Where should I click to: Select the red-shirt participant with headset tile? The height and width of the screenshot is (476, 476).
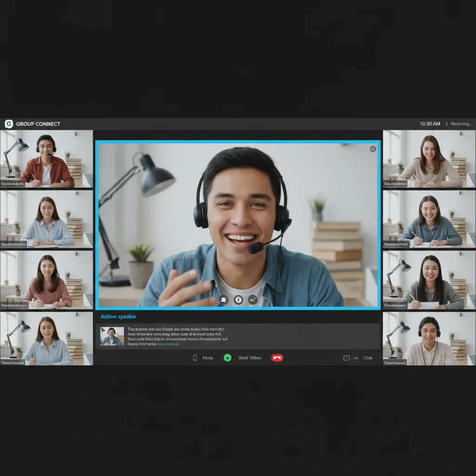coord(46,159)
